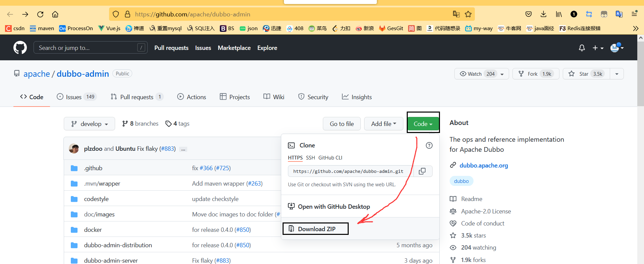Image resolution: width=644 pixels, height=264 pixels.
Task: Copy the clone URL with clipboard icon
Action: click(x=422, y=171)
